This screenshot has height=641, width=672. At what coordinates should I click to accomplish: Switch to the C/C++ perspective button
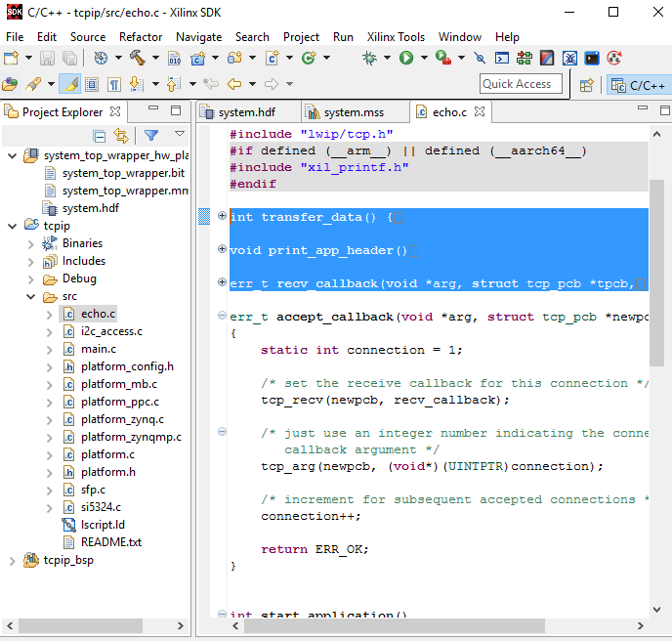pyautogui.click(x=638, y=85)
